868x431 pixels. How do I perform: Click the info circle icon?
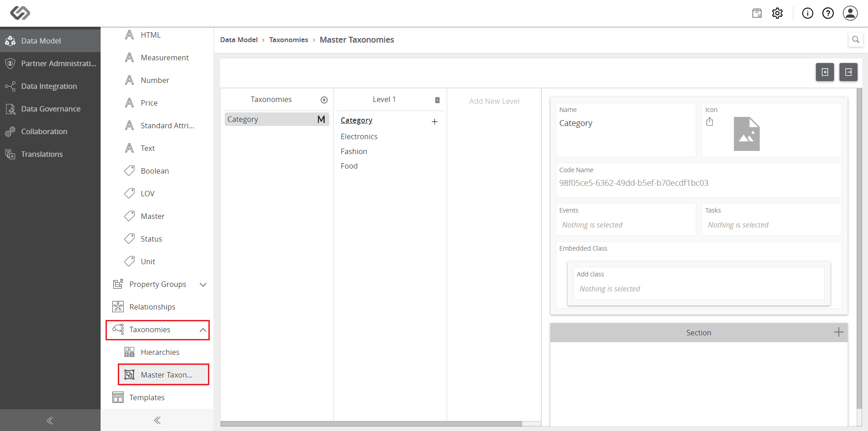(808, 13)
